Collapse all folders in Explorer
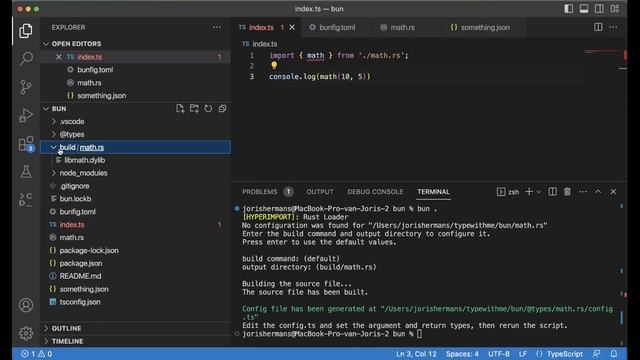This screenshot has width=640, height=360. [x=222, y=109]
